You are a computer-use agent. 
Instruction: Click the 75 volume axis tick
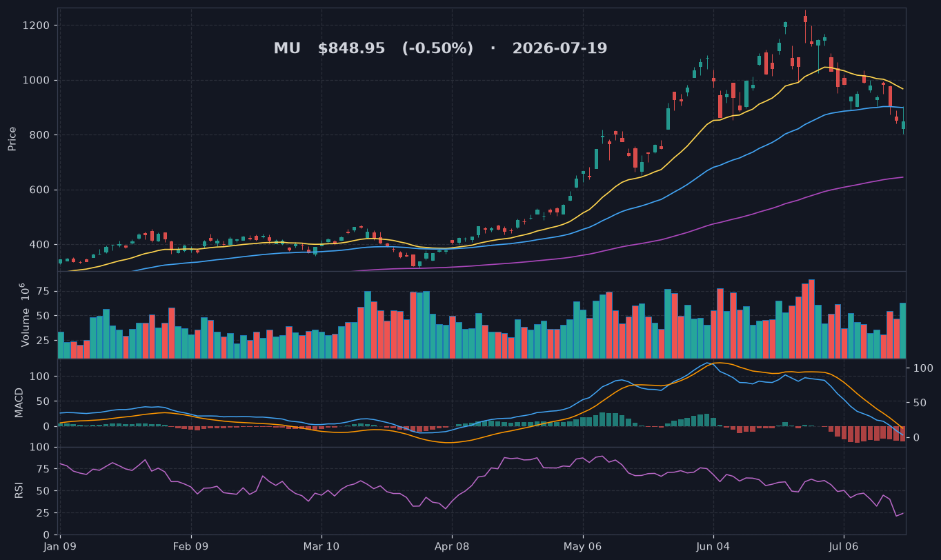pos(43,292)
